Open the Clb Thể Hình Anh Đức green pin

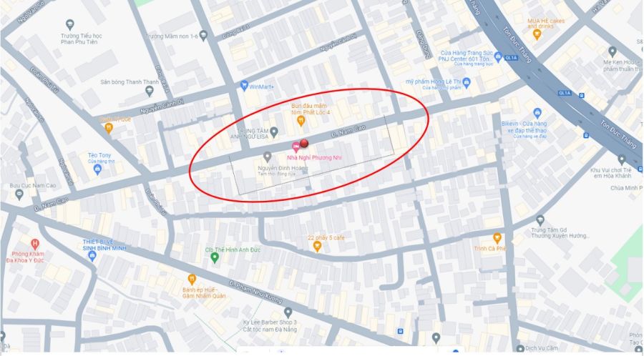(214, 257)
